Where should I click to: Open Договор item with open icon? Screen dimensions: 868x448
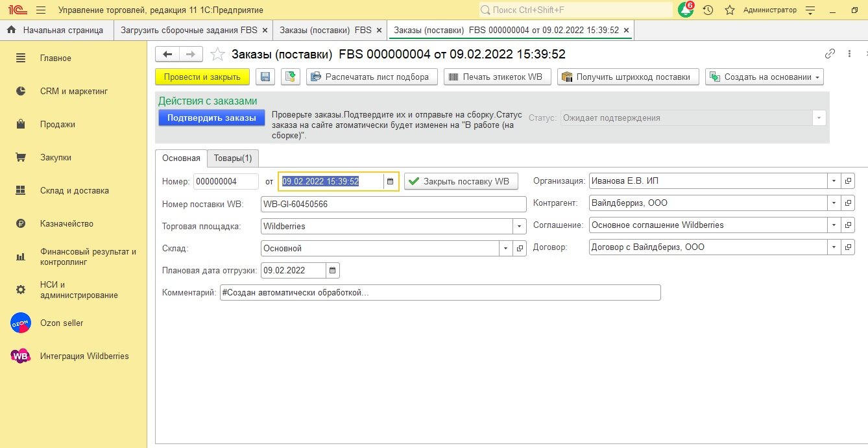click(848, 247)
